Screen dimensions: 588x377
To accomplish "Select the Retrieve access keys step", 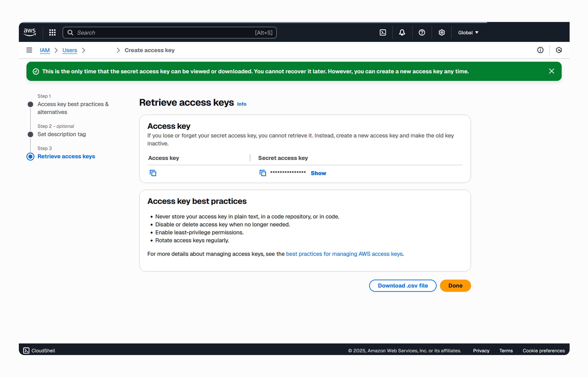I will click(66, 156).
